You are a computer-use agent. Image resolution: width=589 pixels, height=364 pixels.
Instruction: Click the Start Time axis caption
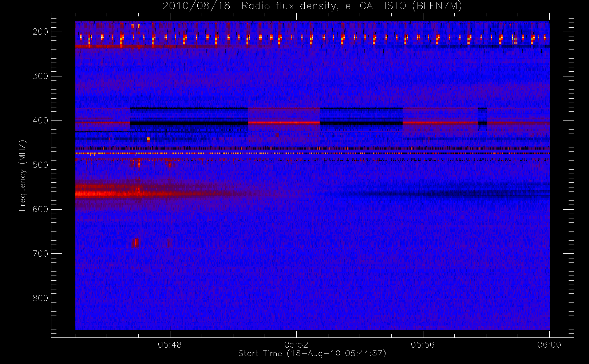[312, 353]
